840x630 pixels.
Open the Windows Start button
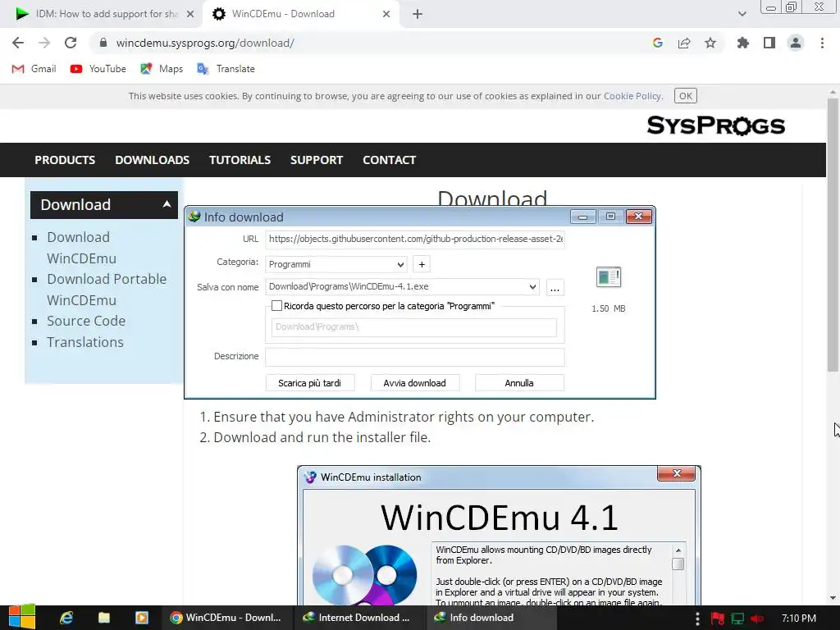point(21,617)
